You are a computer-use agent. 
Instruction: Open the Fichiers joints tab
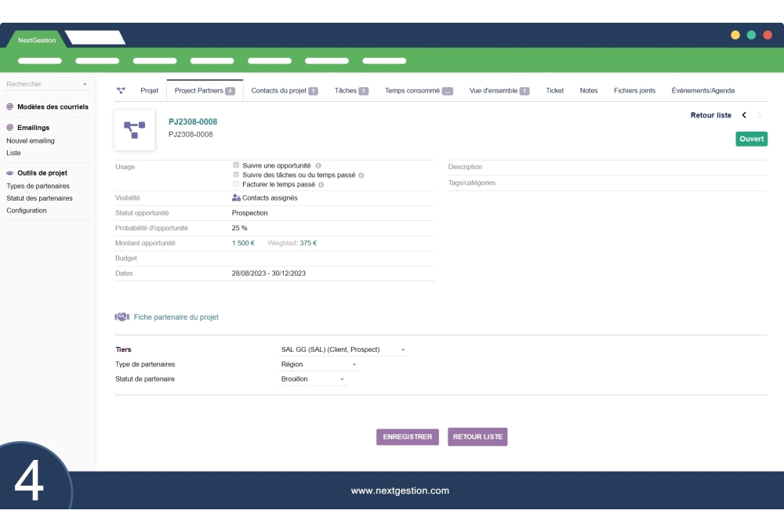[634, 90]
